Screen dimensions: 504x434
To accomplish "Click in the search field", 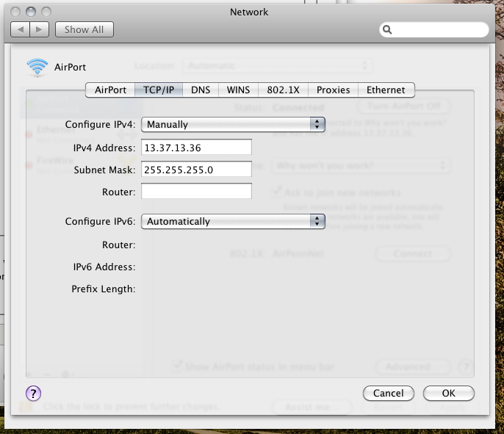I will [434, 30].
